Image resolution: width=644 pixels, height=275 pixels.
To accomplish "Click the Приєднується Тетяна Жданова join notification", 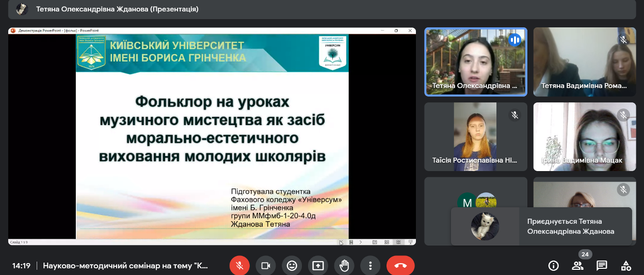I will (541, 226).
